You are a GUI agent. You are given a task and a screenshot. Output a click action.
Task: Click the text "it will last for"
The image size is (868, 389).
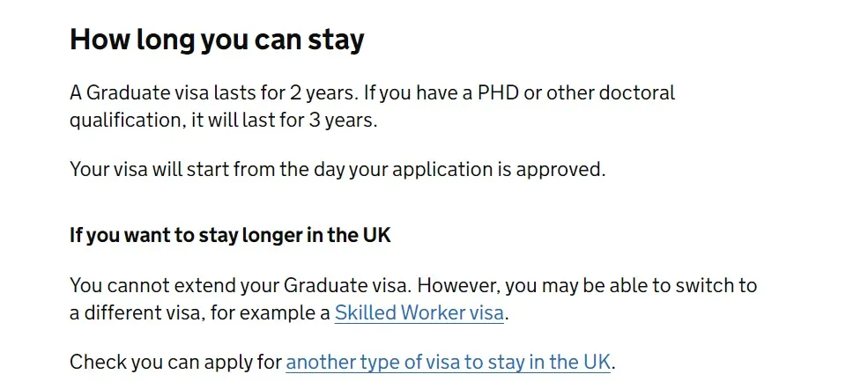[246, 120]
